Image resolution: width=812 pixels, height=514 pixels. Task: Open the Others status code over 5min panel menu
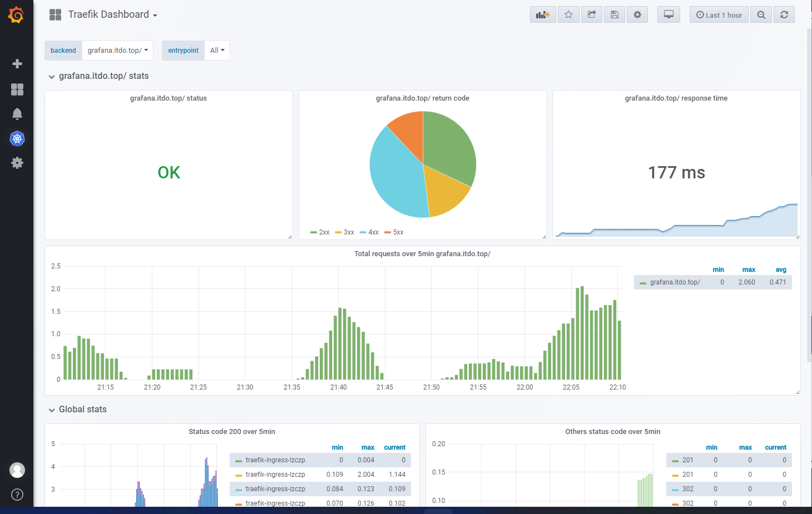pos(613,432)
